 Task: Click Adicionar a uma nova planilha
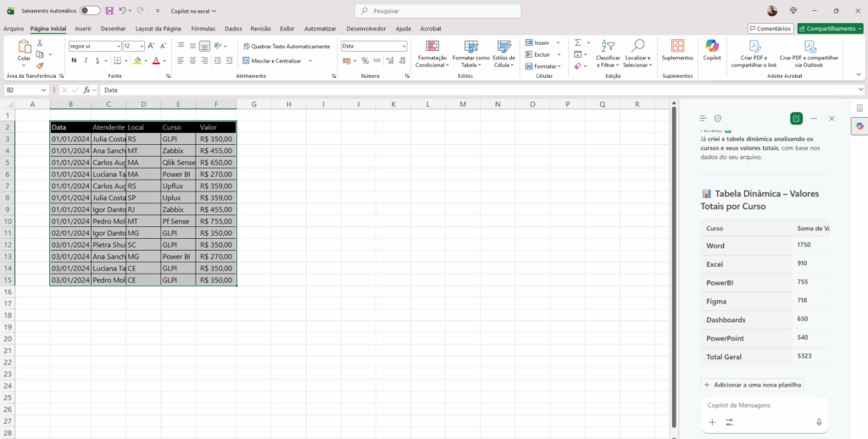click(752, 385)
